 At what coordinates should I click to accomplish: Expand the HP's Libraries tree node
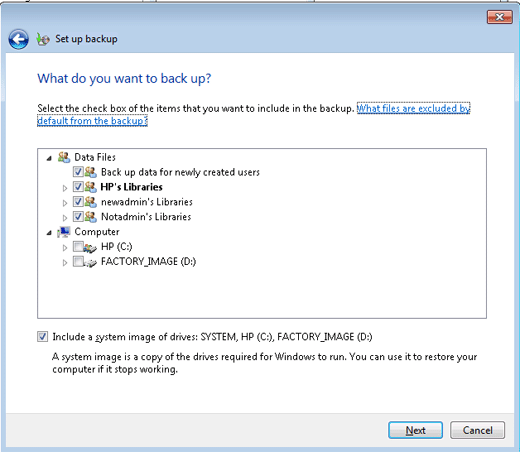[65, 188]
